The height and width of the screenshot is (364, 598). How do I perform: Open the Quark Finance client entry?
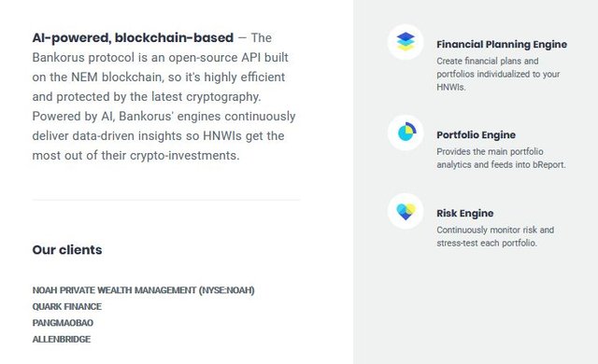coord(67,306)
